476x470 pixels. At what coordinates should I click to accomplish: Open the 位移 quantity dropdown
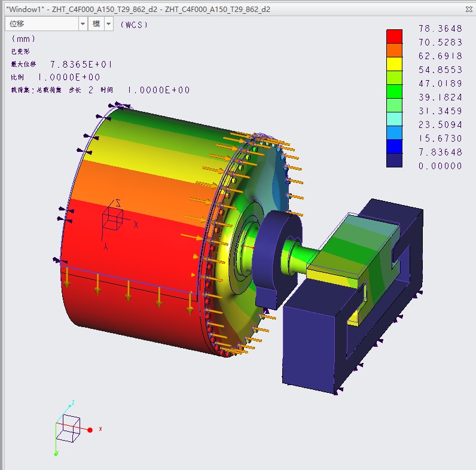[83, 24]
